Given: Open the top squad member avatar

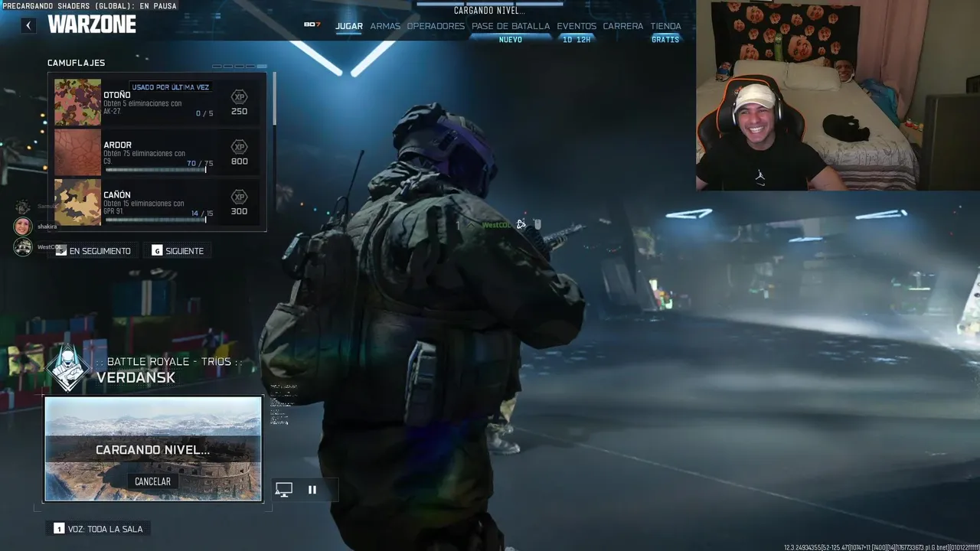Looking at the screenshot, I should click(23, 207).
